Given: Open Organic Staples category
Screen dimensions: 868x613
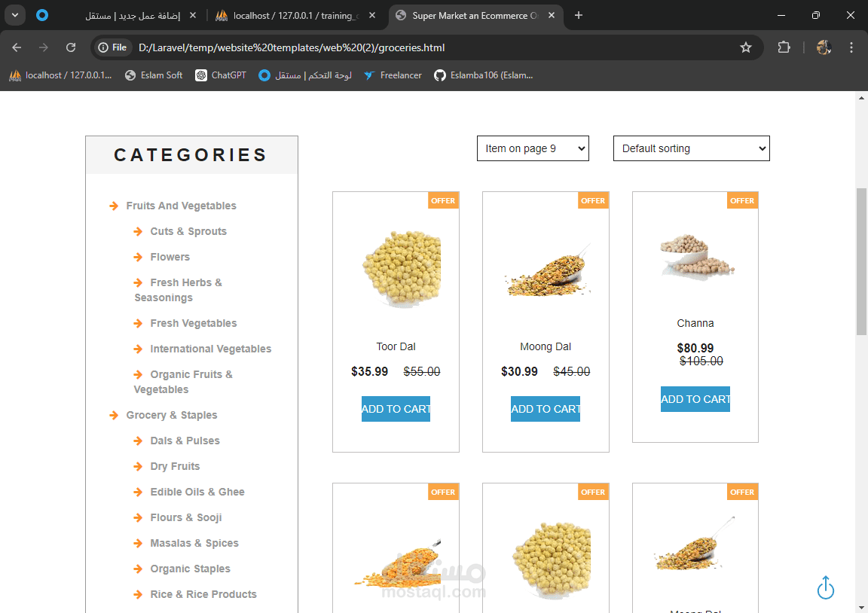Looking at the screenshot, I should pyautogui.click(x=190, y=569).
